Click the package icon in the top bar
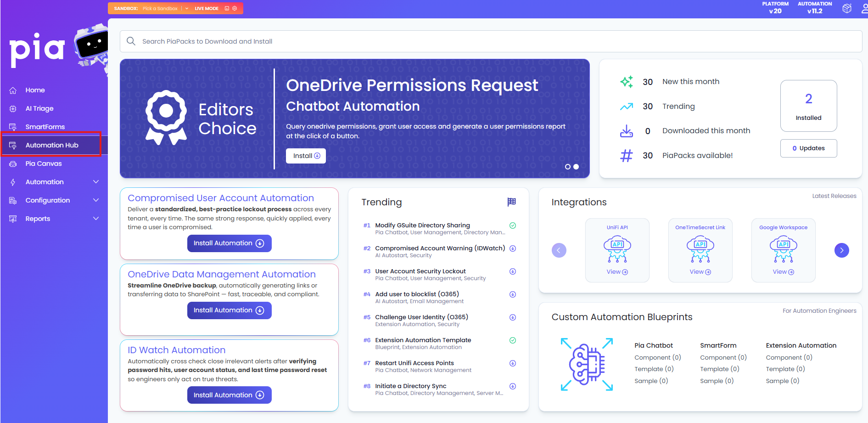The height and width of the screenshot is (423, 868). (x=847, y=8)
